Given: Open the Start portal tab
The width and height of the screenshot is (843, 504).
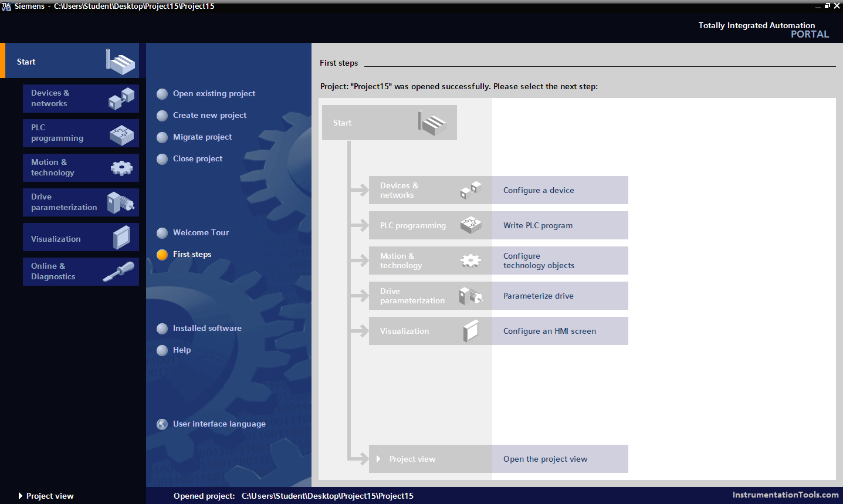Looking at the screenshot, I should pyautogui.click(x=70, y=60).
